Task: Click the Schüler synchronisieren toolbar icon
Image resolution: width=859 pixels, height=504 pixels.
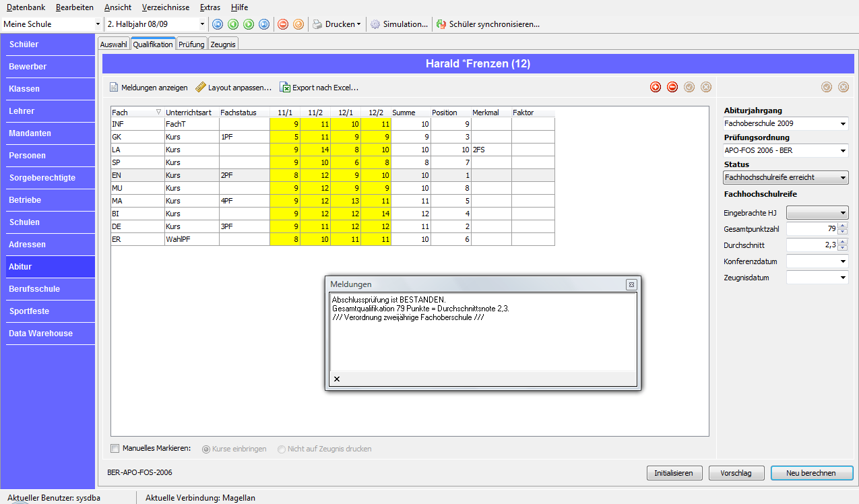Action: 441,24
